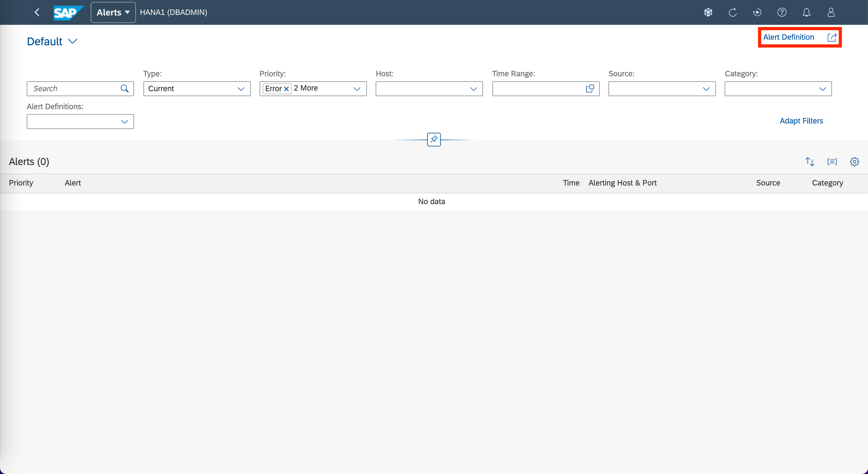Click the SAP logo
868x474 pixels.
point(68,12)
